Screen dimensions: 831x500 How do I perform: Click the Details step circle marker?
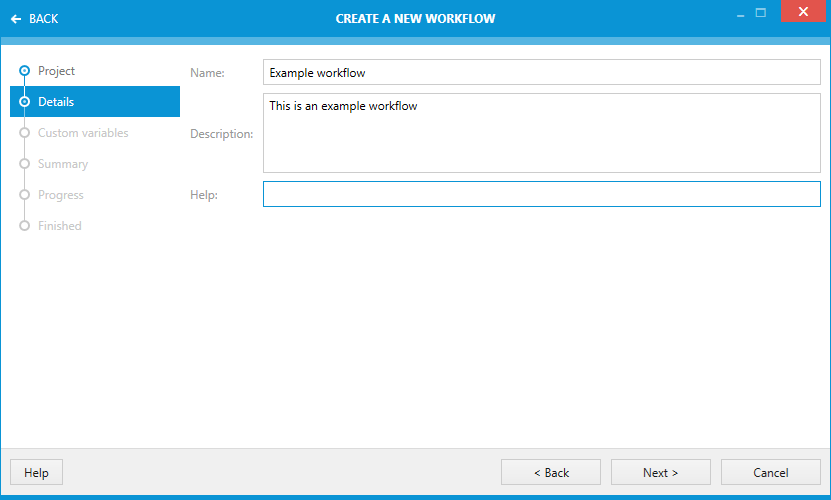(24, 101)
